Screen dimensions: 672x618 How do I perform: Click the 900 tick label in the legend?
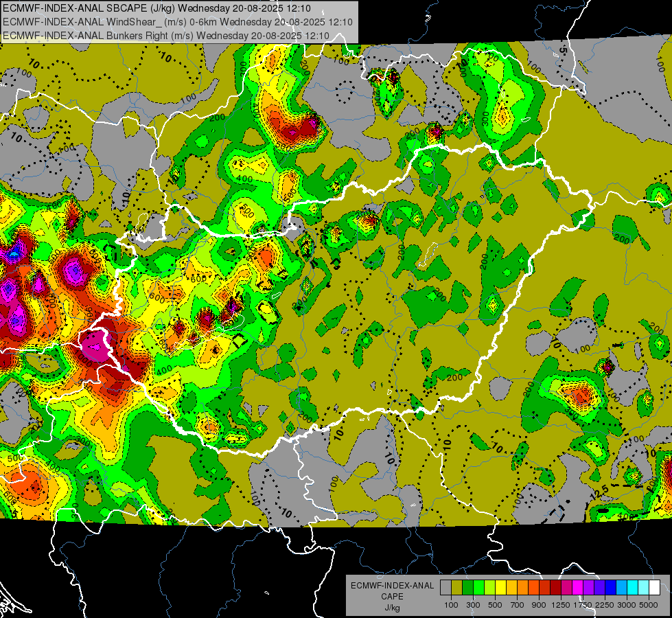[539, 606]
